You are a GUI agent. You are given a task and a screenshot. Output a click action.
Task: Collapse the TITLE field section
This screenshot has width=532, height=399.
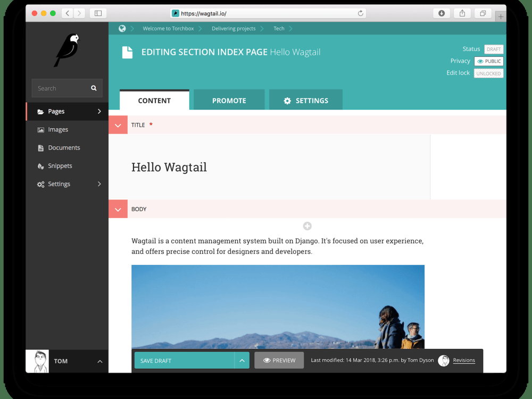118,124
